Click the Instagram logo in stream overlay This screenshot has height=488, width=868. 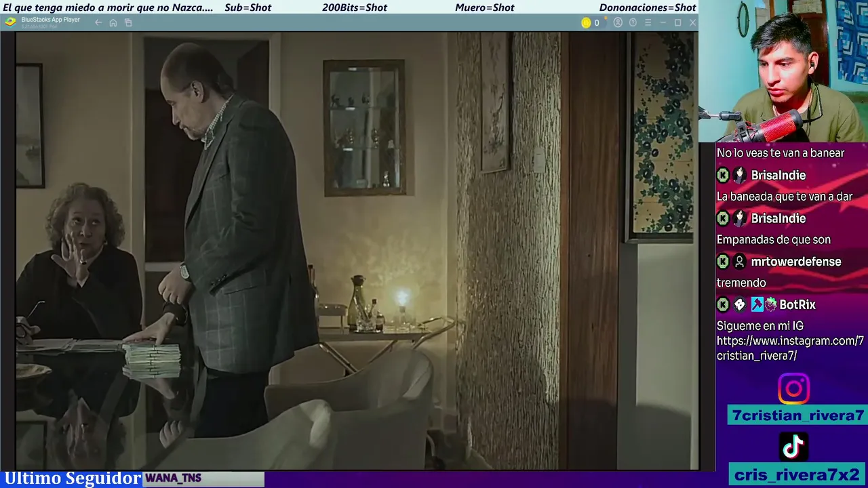point(793,388)
